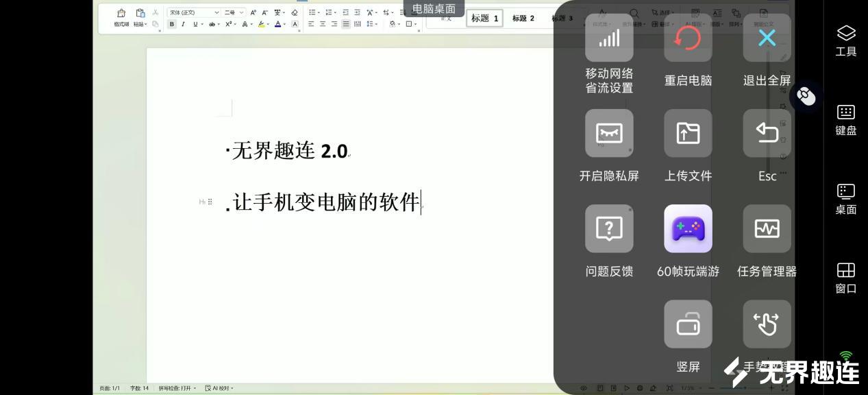Place cursor in line 无界趣连 2.0
Screen dimensions: 868x395
click(290, 150)
